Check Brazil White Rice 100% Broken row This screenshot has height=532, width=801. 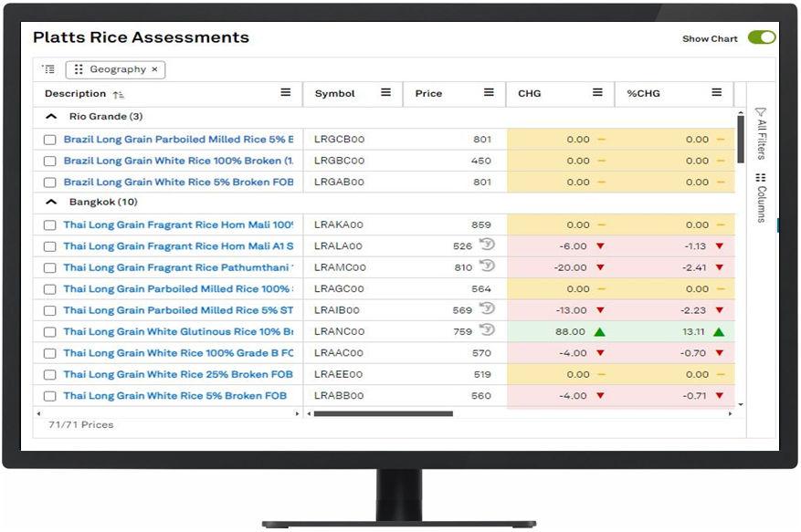(49, 161)
